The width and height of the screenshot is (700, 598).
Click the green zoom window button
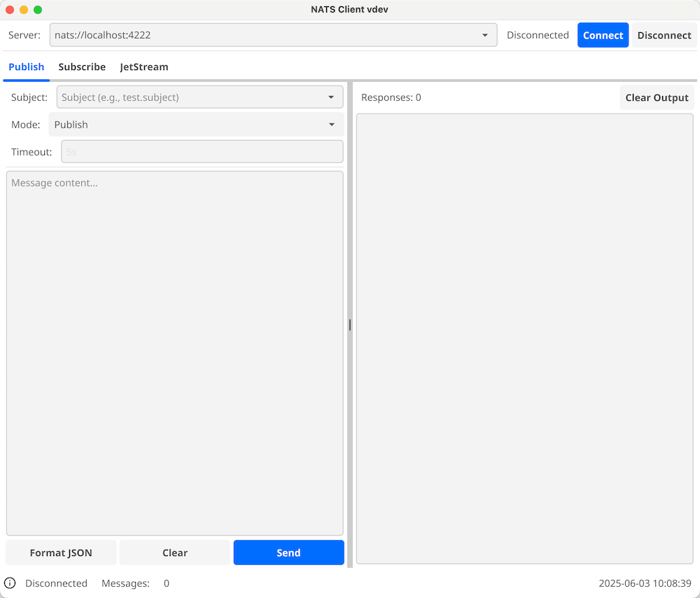click(38, 10)
